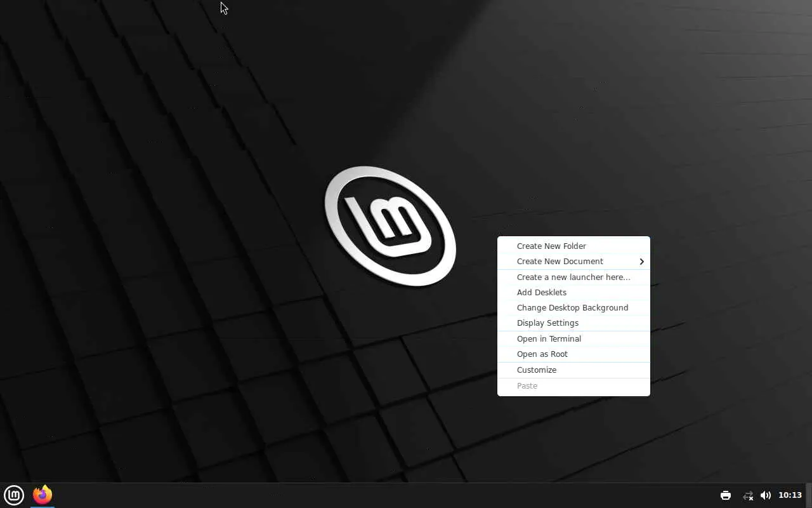Expand the Create New Document submenu

(573, 261)
